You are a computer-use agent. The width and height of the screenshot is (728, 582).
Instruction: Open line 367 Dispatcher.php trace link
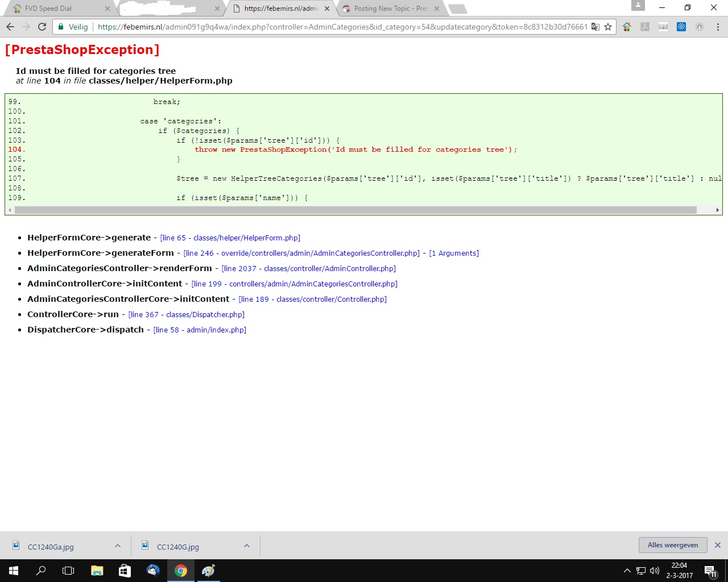187,315
